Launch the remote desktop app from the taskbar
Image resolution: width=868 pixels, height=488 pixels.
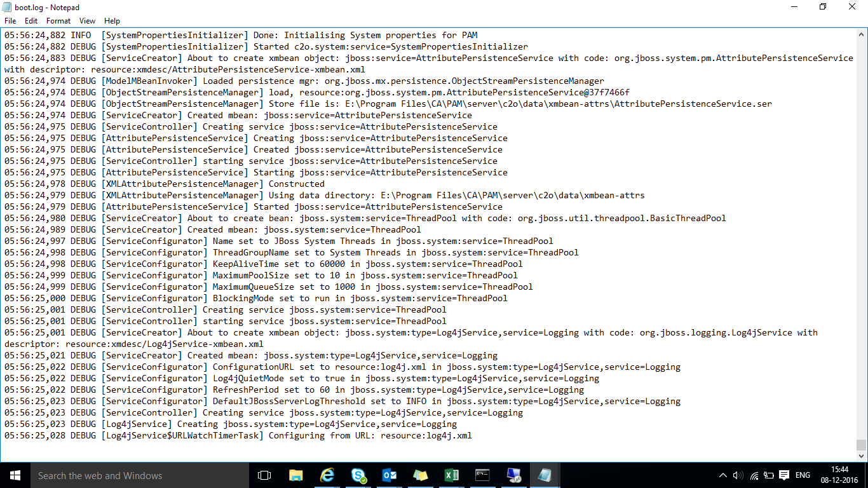513,475
